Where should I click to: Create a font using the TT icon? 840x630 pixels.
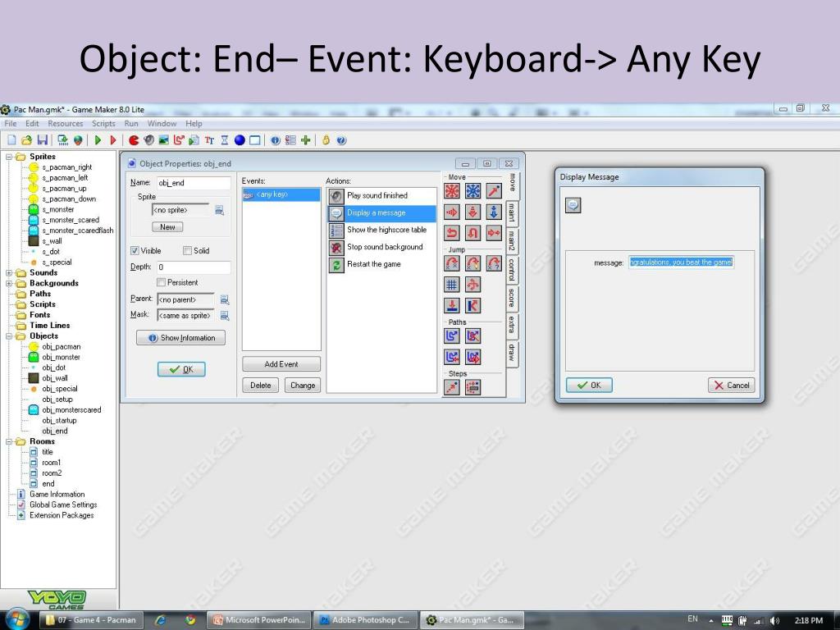[209, 140]
